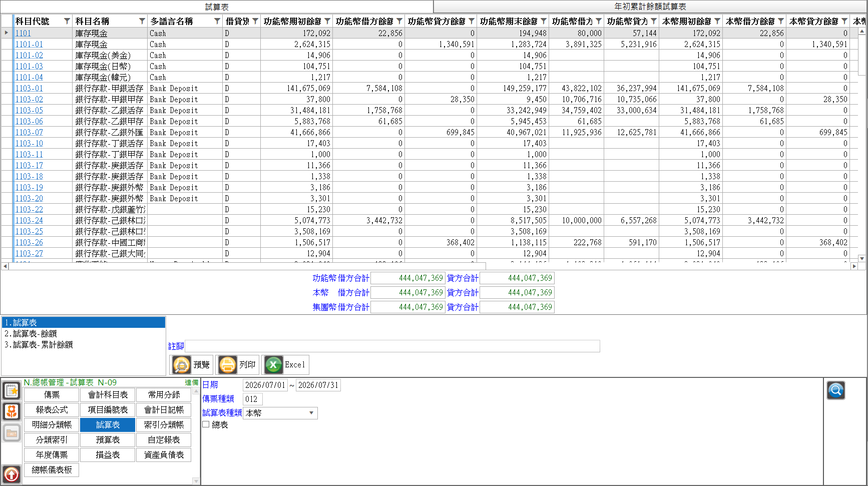Click the blue magnifier search icon
868x486 pixels.
(836, 390)
